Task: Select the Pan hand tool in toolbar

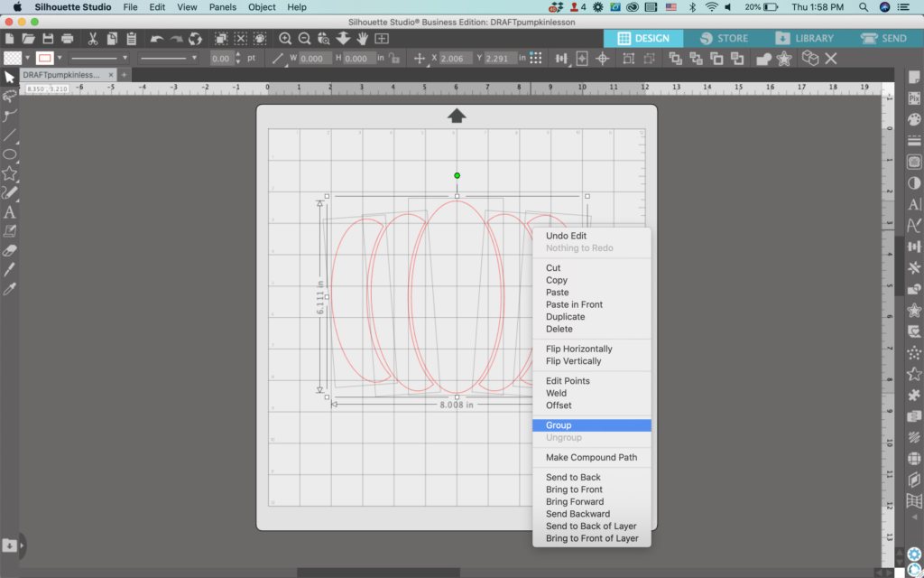Action: (x=363, y=39)
